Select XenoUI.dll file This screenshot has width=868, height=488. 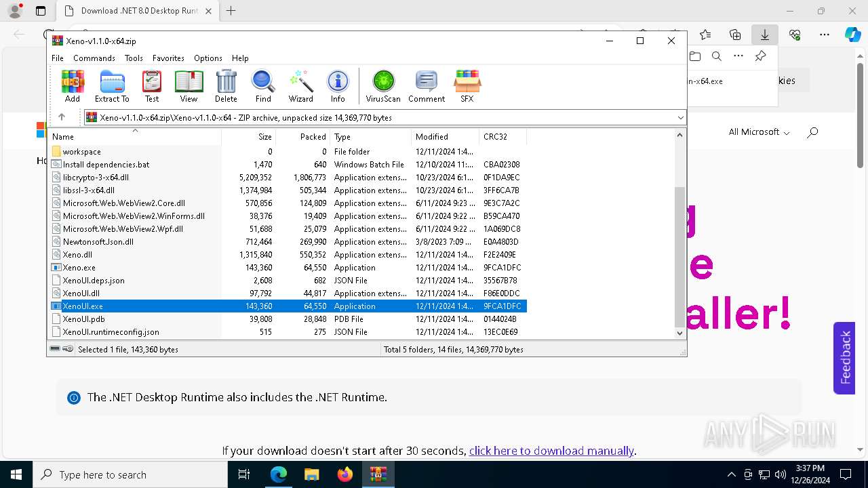coord(81,293)
